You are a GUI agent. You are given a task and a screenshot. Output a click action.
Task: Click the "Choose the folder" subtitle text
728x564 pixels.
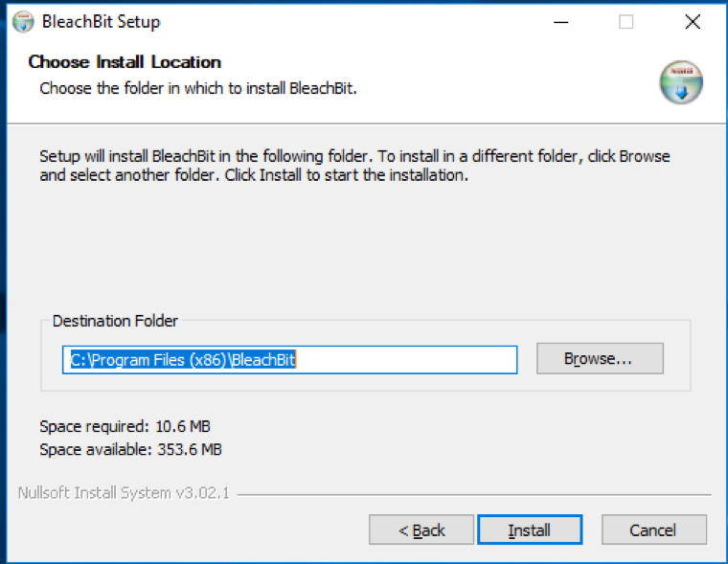198,88
